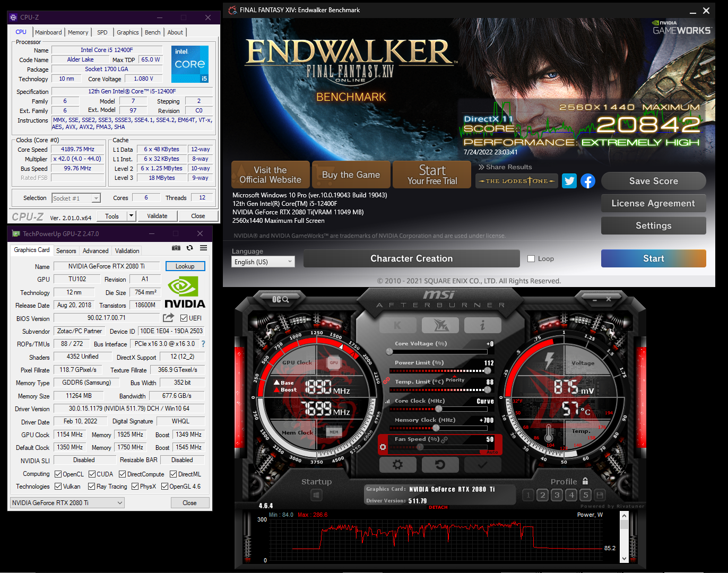Open the Language dropdown in the benchmark
The height and width of the screenshot is (573, 728).
[x=263, y=262]
